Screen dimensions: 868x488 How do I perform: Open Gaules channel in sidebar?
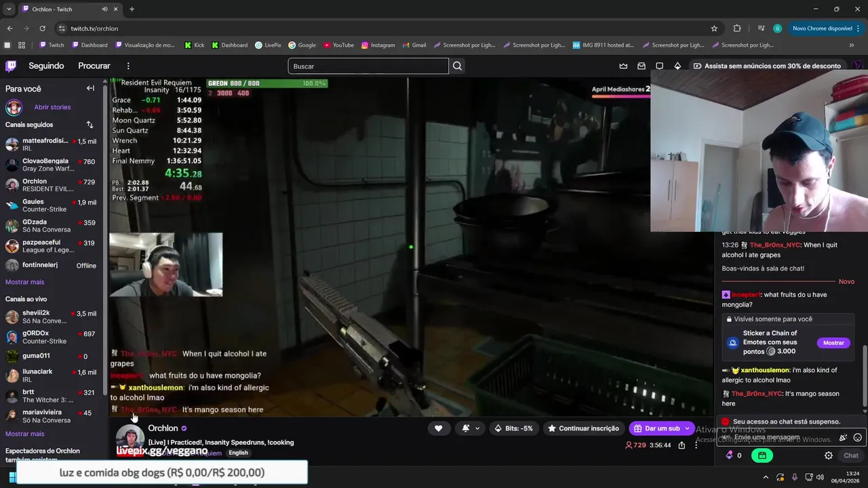[x=50, y=205]
